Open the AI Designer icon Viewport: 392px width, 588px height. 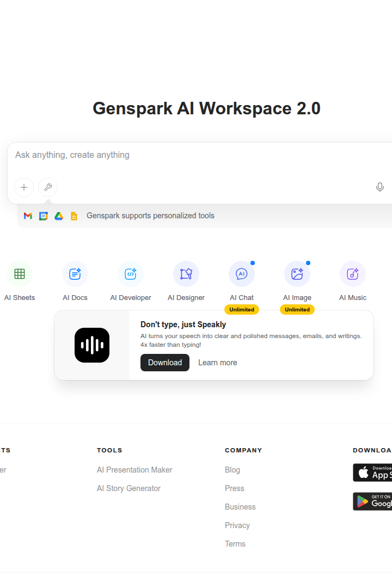pos(186,274)
